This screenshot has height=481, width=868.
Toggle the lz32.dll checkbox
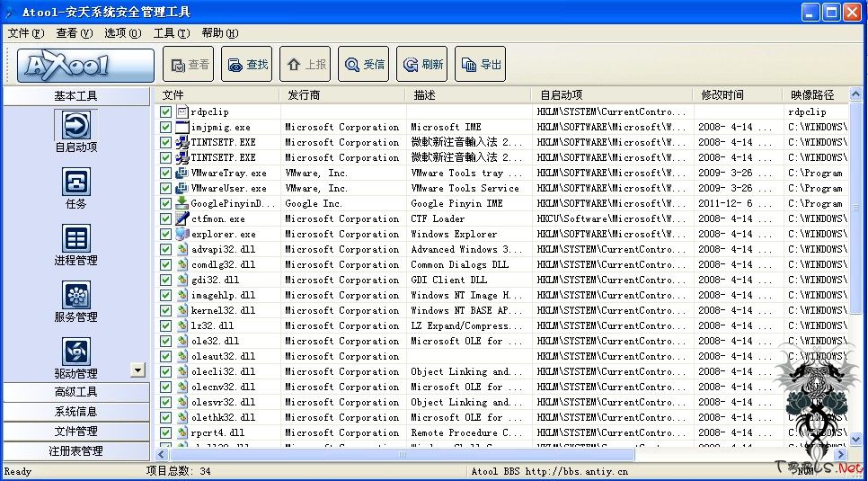pyautogui.click(x=165, y=325)
